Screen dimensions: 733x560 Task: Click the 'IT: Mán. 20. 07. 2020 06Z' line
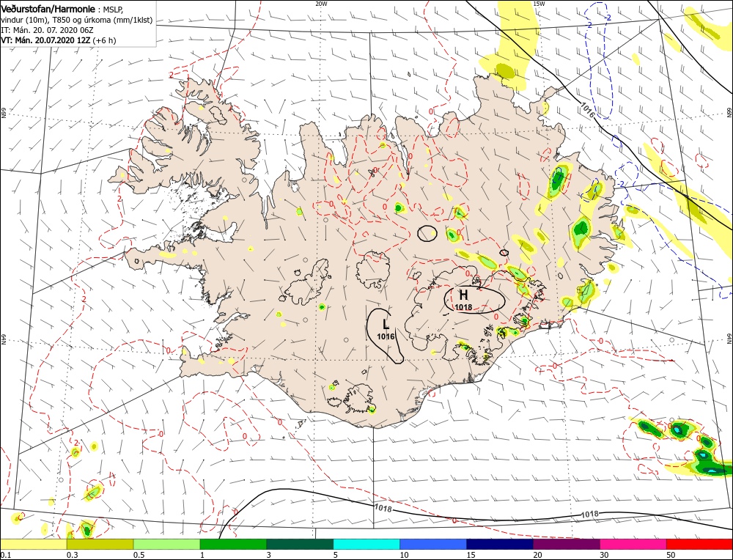(x=48, y=30)
